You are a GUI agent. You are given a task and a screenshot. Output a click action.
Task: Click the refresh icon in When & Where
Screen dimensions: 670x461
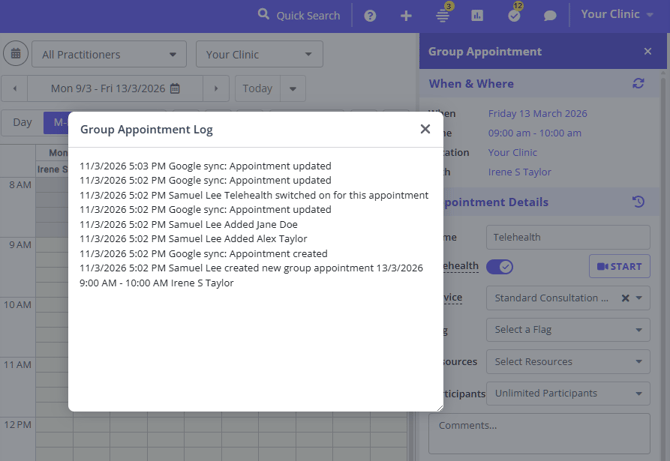pos(638,84)
